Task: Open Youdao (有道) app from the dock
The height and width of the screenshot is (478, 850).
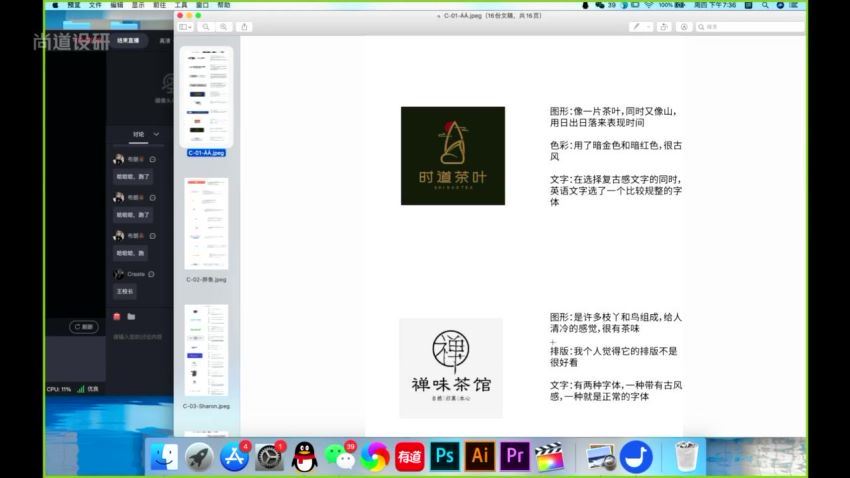Action: [410, 456]
